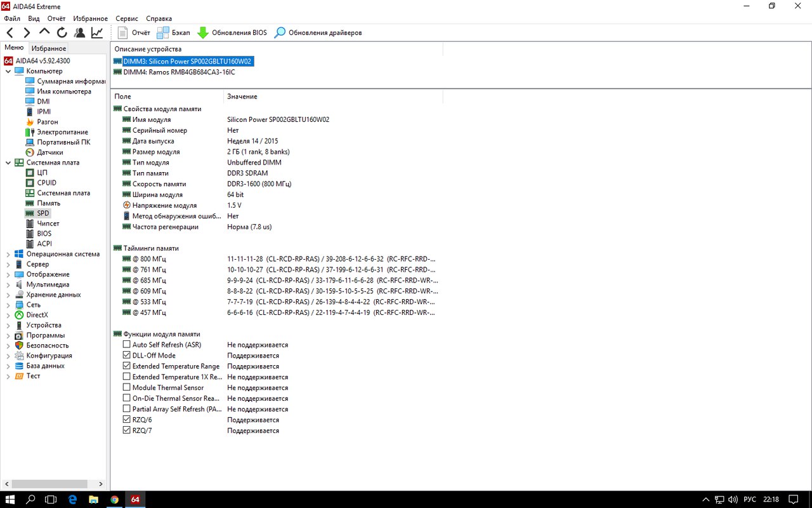Open the Датчики sensors tree item
Viewport: 812px width, 508px height.
[x=44, y=152]
